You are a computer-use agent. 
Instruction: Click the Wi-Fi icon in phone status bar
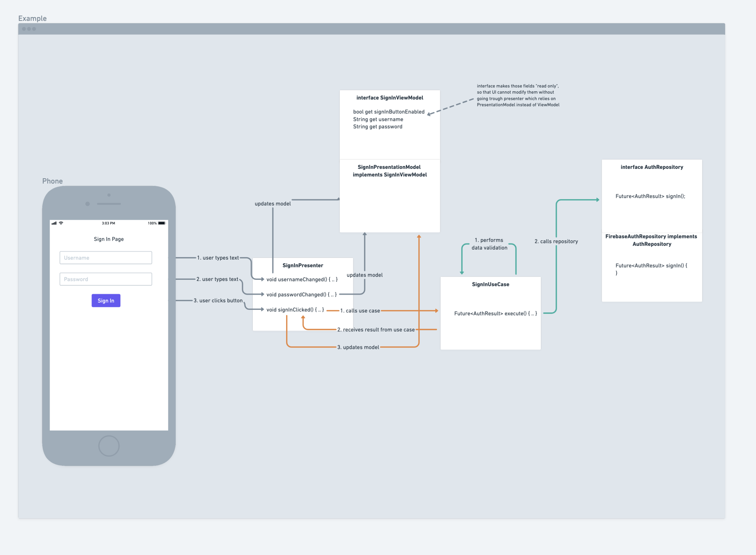[x=61, y=223]
